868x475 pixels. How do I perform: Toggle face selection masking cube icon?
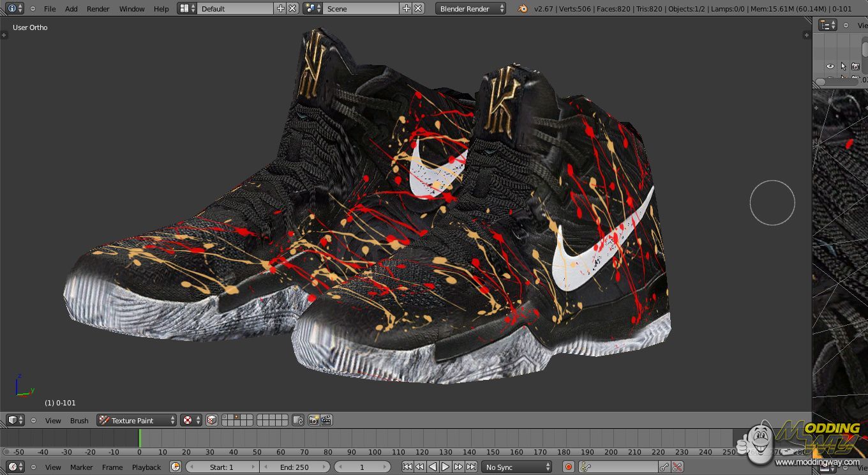pyautogui.click(x=212, y=420)
